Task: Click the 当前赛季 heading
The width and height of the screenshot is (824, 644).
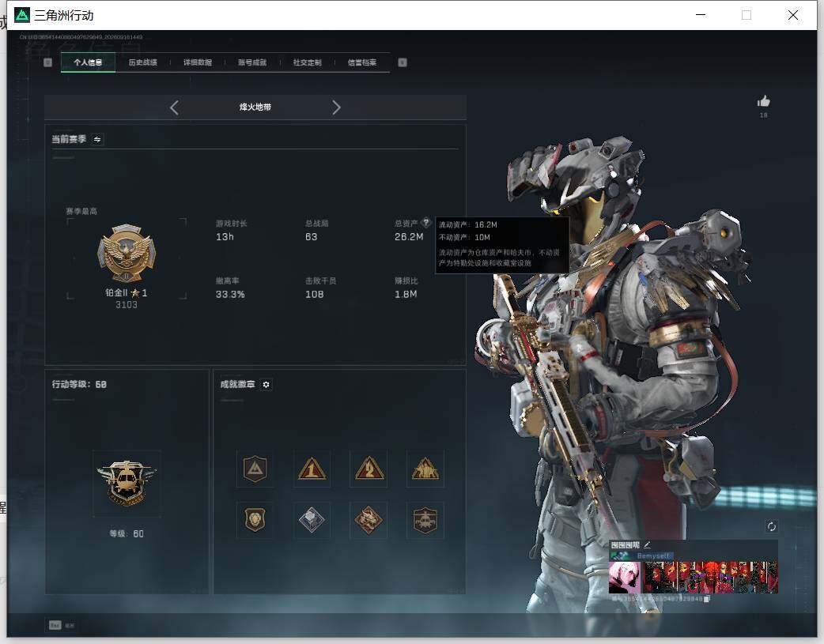Action: (x=69, y=139)
